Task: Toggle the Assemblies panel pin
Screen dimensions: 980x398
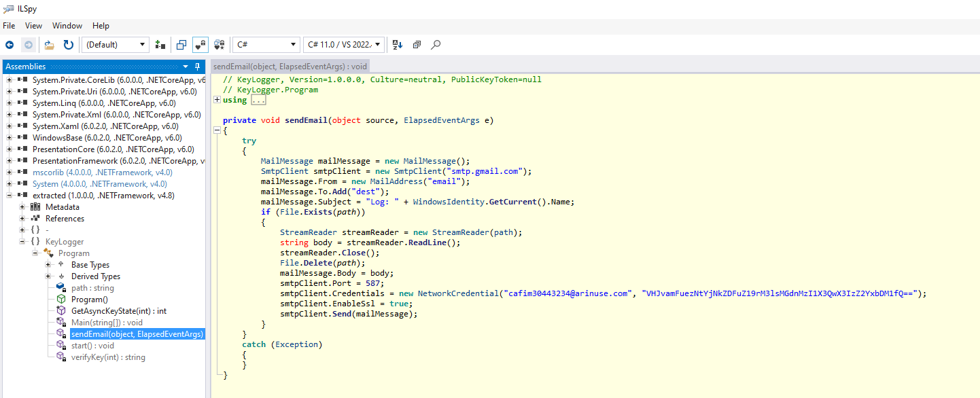Action: 198,67
